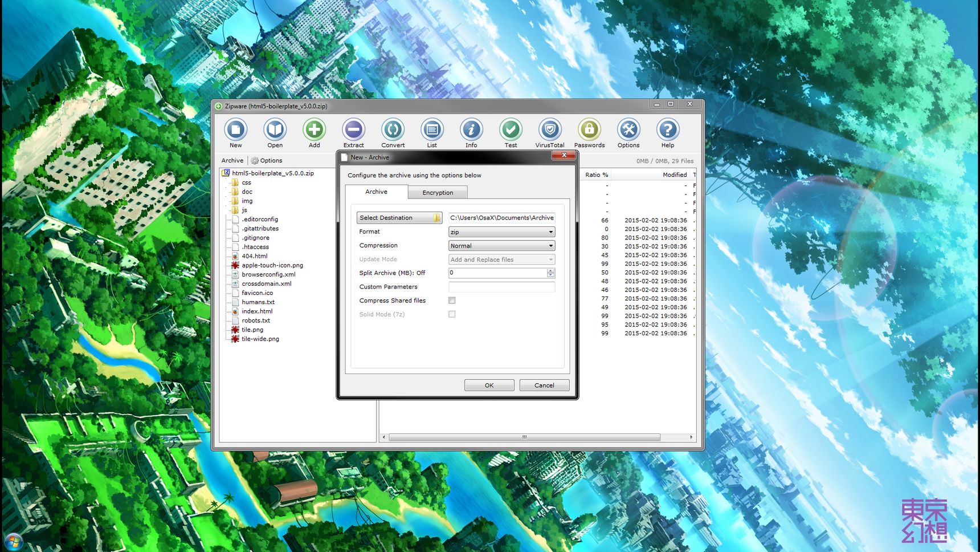Click the 404.html file icon
Viewport: 980px width, 552px height.
pos(235,256)
